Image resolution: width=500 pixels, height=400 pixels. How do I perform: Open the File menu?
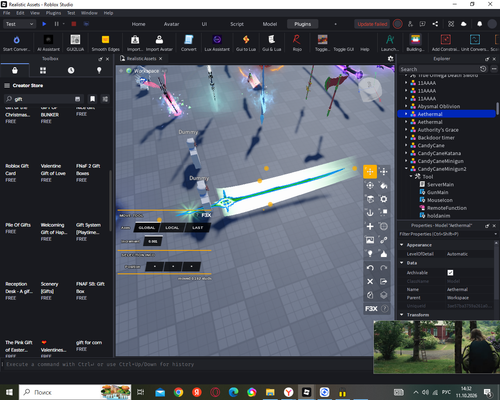[6, 13]
